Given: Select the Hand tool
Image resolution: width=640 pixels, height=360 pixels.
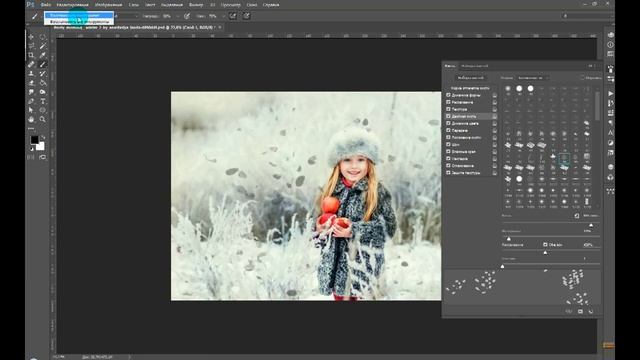Looking at the screenshot, I should 31,120.
